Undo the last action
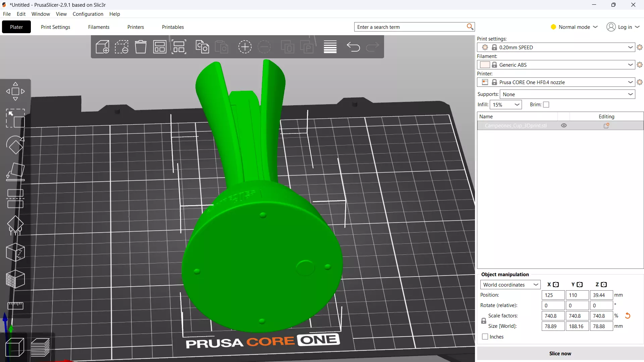 (x=353, y=47)
